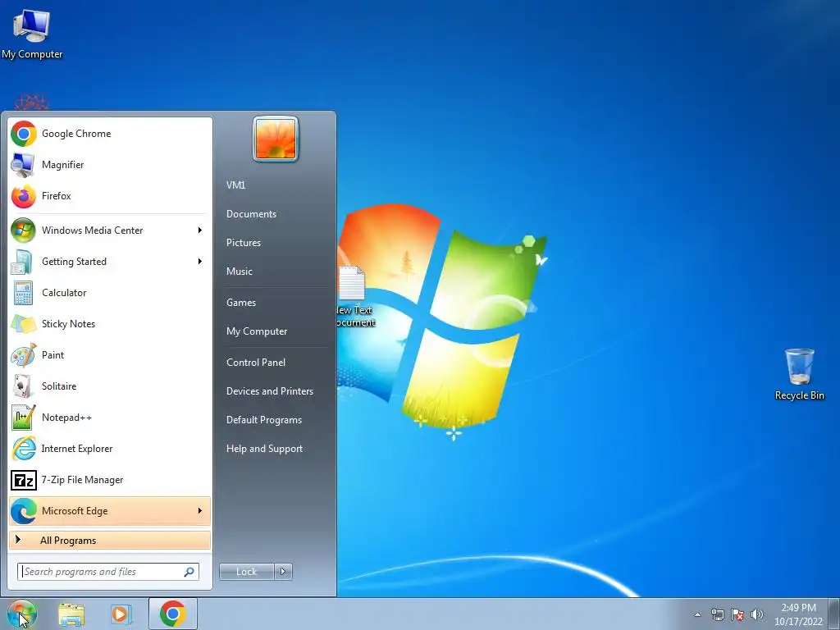Open Windows Explorer from the taskbar

point(71,614)
